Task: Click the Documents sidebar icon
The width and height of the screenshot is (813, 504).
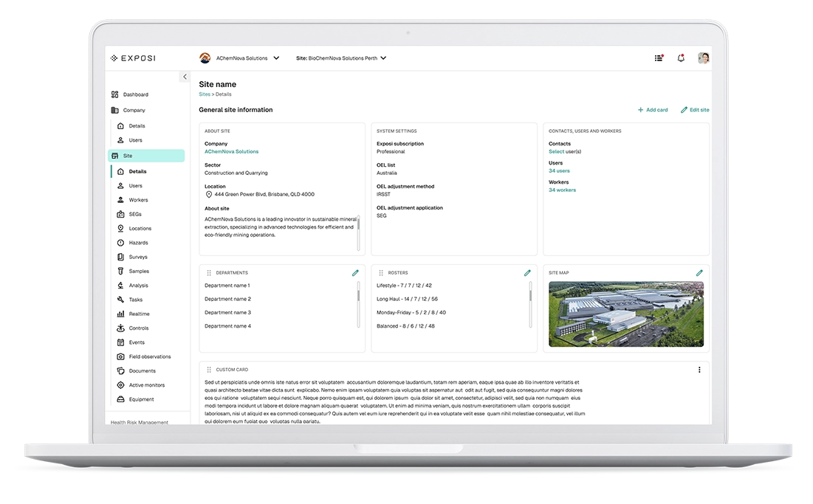Action: coord(120,371)
